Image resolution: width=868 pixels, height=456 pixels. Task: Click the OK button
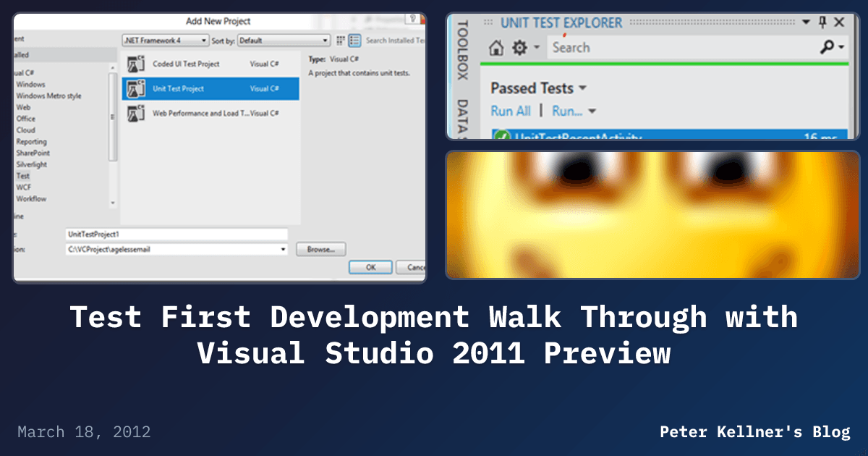coord(370,267)
